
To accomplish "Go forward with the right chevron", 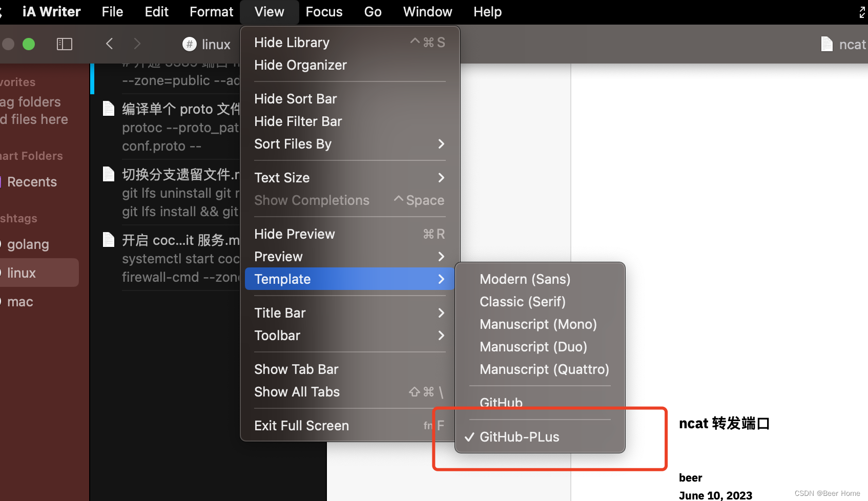I will pos(137,44).
